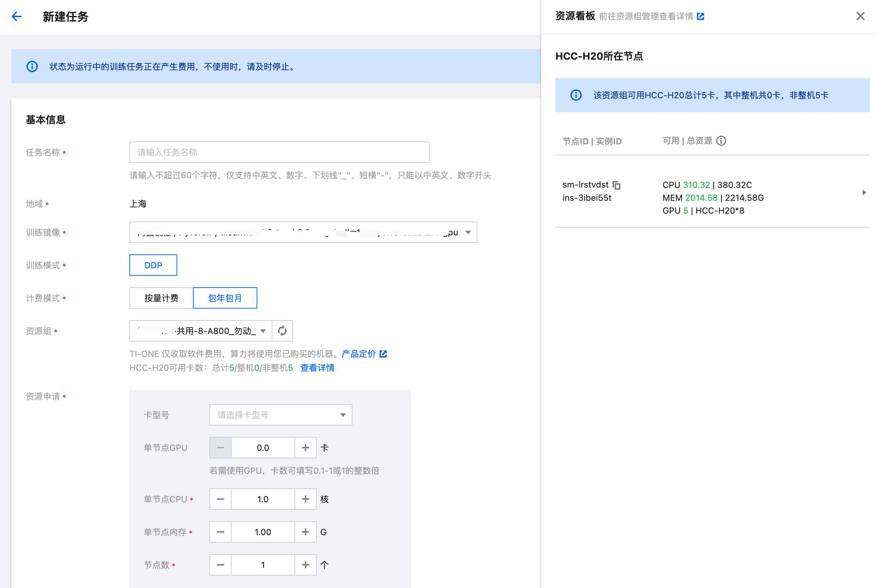The width and height of the screenshot is (877, 588).
Task: Click the 查看详情 link
Action: pos(317,368)
